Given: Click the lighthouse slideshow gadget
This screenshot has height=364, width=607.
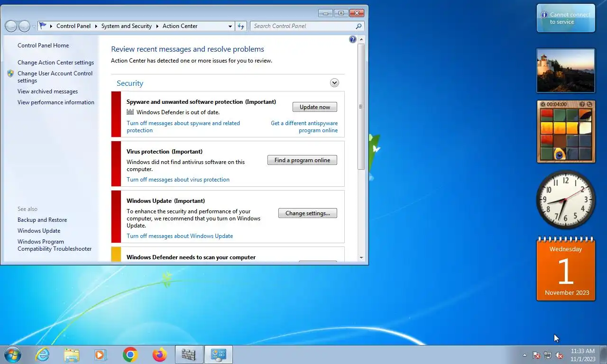Looking at the screenshot, I should click(566, 71).
